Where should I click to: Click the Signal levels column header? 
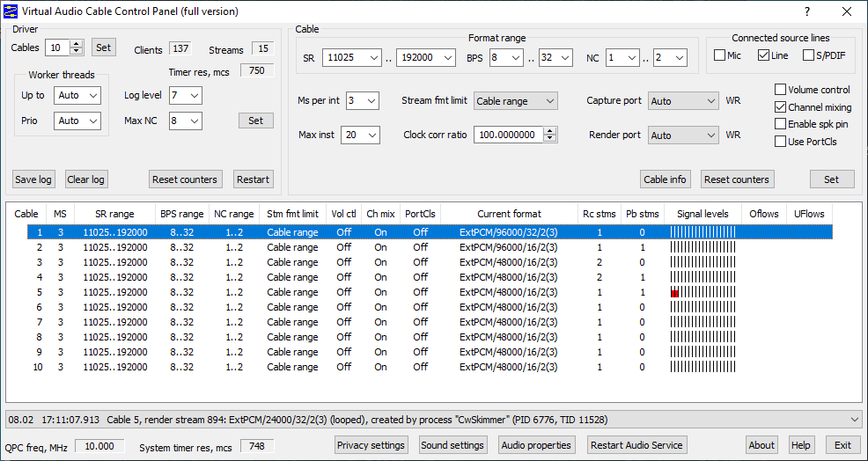(x=702, y=214)
